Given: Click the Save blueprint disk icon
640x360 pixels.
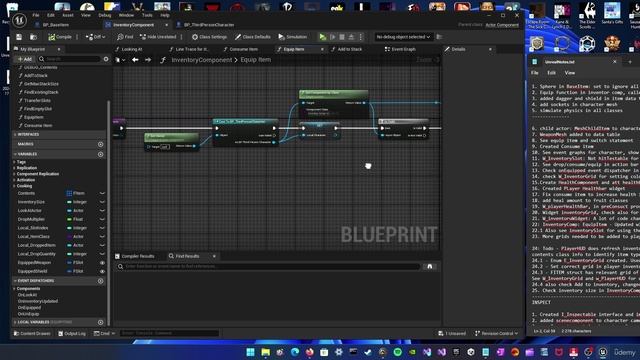Looking at the screenshot, I should click(x=19, y=37).
